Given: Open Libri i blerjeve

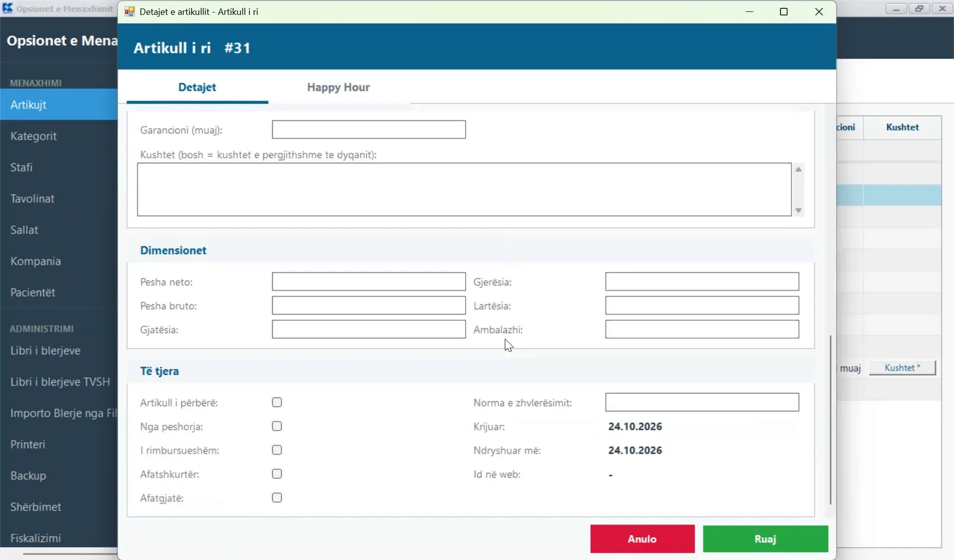Looking at the screenshot, I should point(59,350).
